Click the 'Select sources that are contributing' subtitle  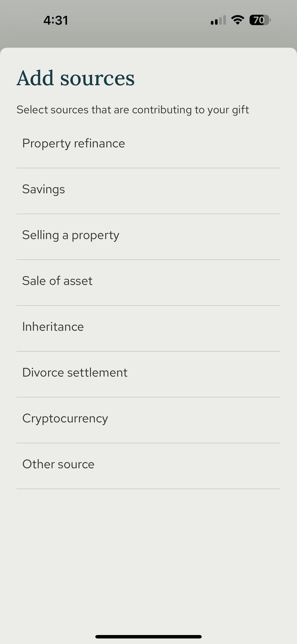click(x=133, y=110)
